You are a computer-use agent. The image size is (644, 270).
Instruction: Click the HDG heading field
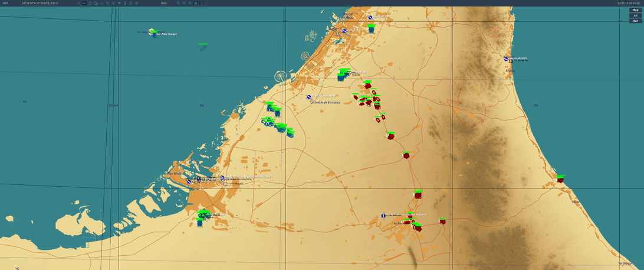coord(164,3)
